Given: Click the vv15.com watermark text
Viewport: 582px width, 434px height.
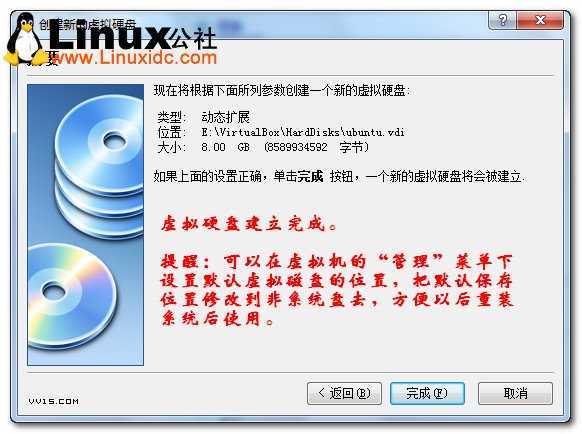Looking at the screenshot, I should (x=53, y=401).
